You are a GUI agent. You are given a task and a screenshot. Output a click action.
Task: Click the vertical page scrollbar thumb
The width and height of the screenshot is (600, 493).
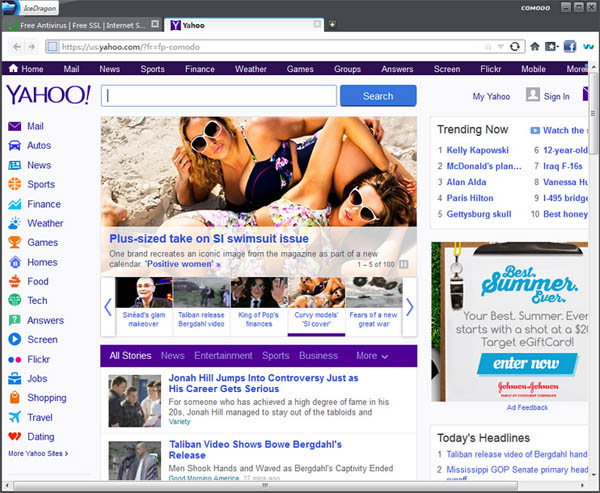tap(594, 115)
